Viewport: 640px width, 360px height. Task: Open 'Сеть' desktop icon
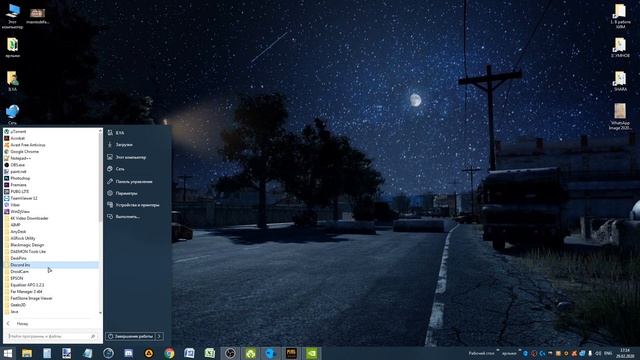point(12,114)
